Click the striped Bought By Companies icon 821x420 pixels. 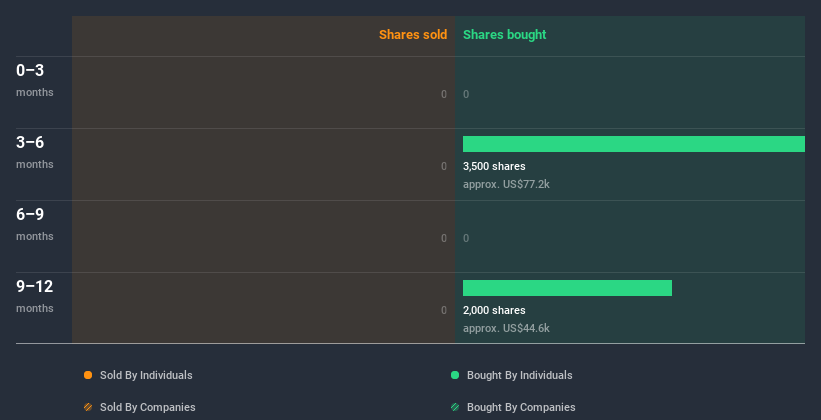[x=455, y=407]
